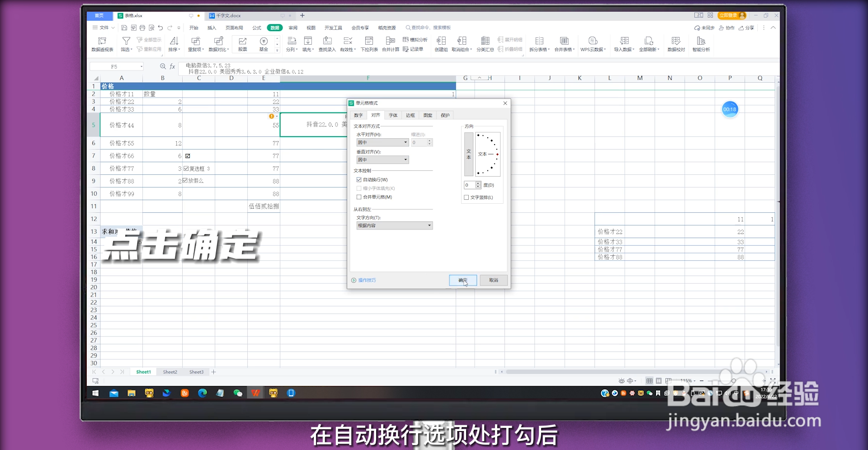Select the 基金 fund data type
Screen dimensions: 868x450
(x=264, y=44)
